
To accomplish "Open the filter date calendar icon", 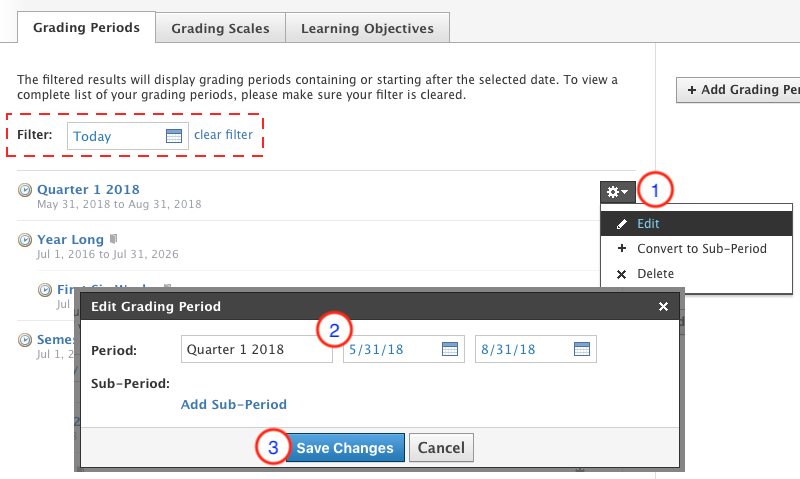I will tap(174, 136).
